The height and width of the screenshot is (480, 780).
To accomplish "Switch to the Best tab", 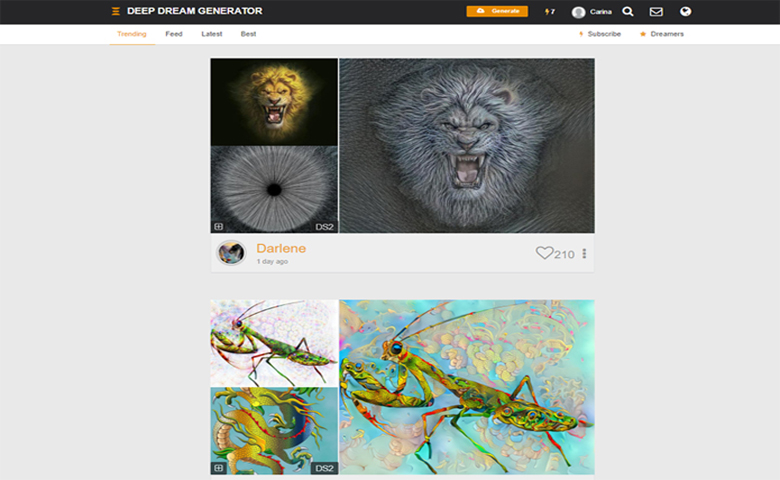I will (248, 34).
